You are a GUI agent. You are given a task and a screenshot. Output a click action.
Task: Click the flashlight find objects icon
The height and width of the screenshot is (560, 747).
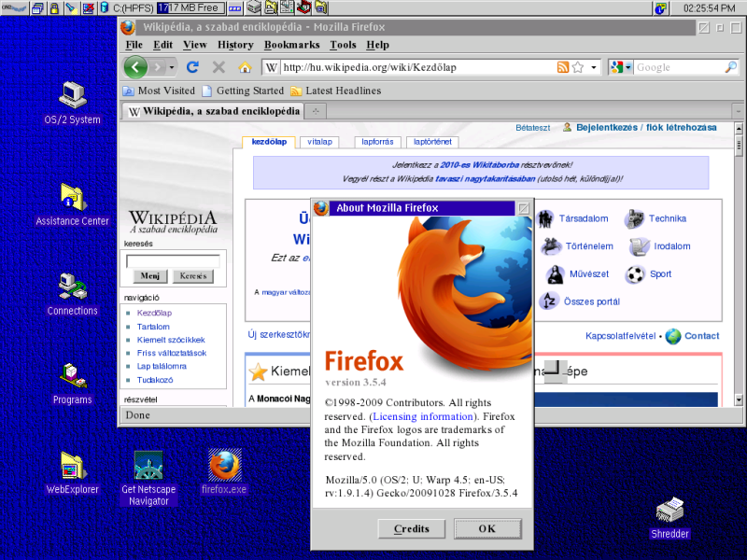[71, 7]
